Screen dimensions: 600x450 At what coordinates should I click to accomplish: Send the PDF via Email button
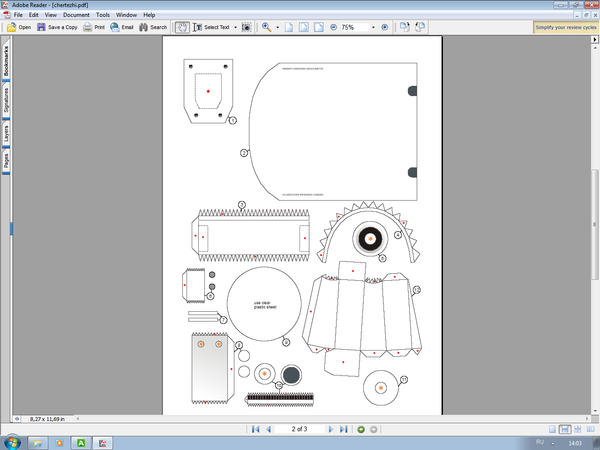click(122, 27)
